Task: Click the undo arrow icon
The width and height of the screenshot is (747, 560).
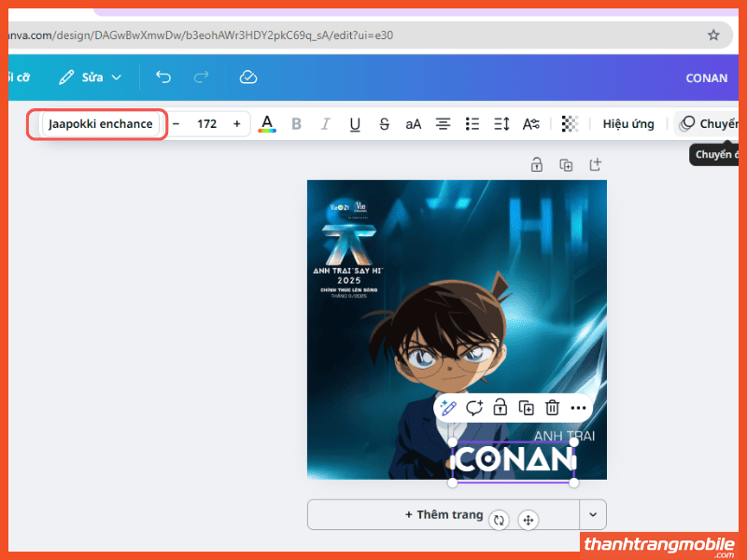Action: click(x=163, y=77)
